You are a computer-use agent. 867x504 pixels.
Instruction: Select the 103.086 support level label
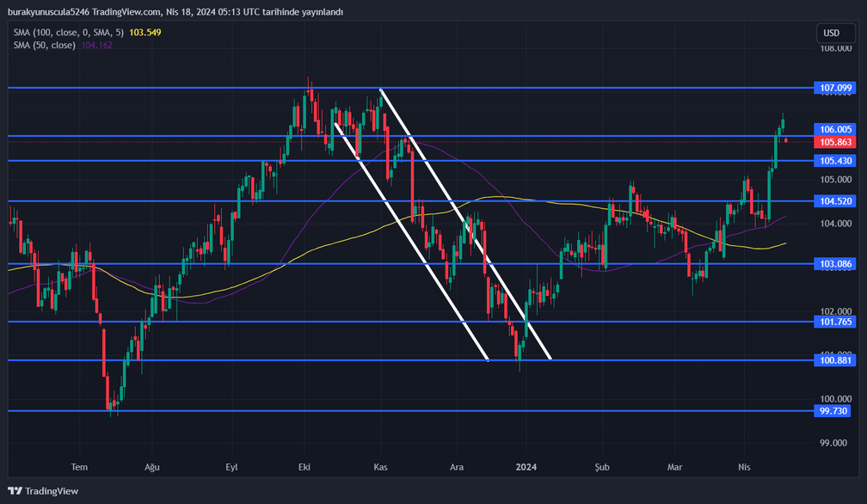pos(836,264)
